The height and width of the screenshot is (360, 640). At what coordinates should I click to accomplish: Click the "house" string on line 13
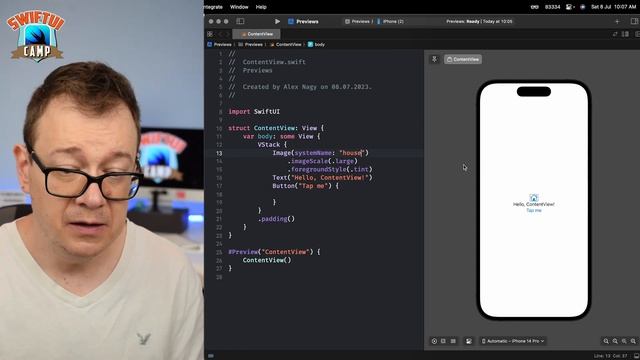351,153
